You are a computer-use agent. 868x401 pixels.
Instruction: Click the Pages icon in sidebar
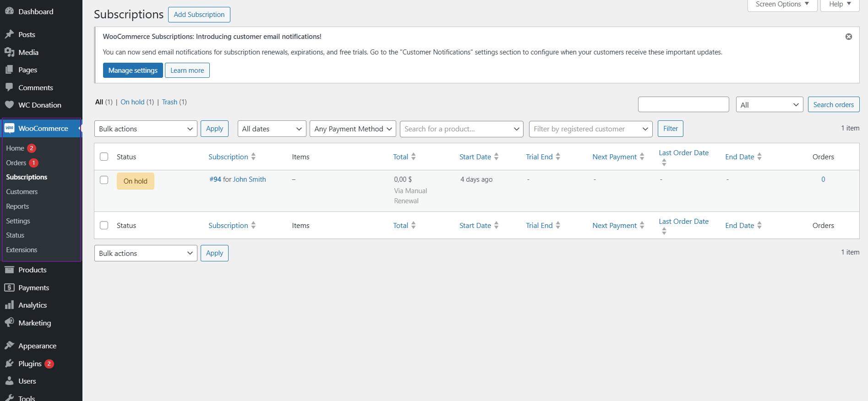(x=9, y=70)
